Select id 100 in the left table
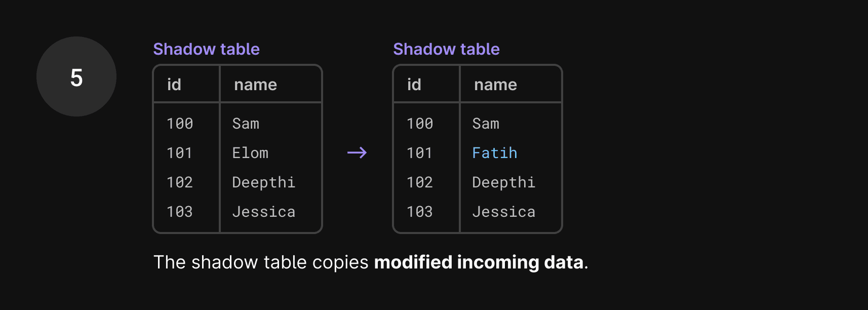 coord(180,124)
